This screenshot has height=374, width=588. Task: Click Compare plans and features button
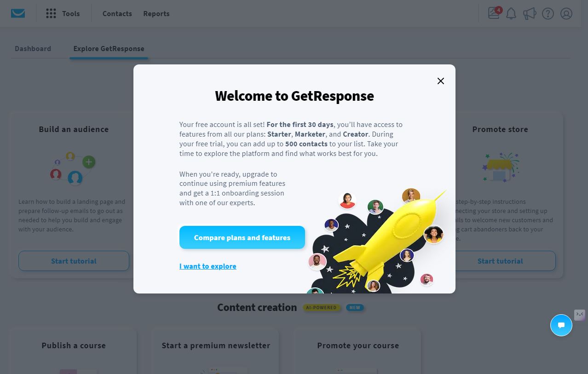[x=242, y=237]
